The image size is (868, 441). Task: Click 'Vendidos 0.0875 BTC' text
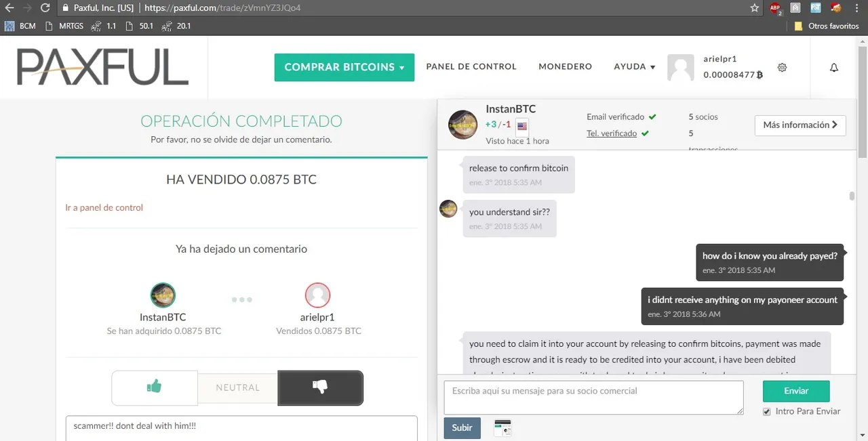point(319,331)
